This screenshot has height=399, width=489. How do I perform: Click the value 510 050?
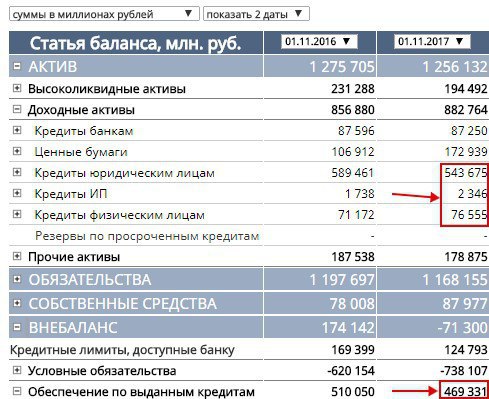click(353, 392)
